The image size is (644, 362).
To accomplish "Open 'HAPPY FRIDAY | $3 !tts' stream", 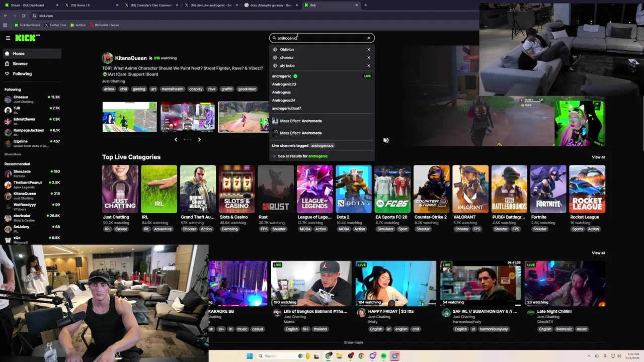I will (396, 284).
